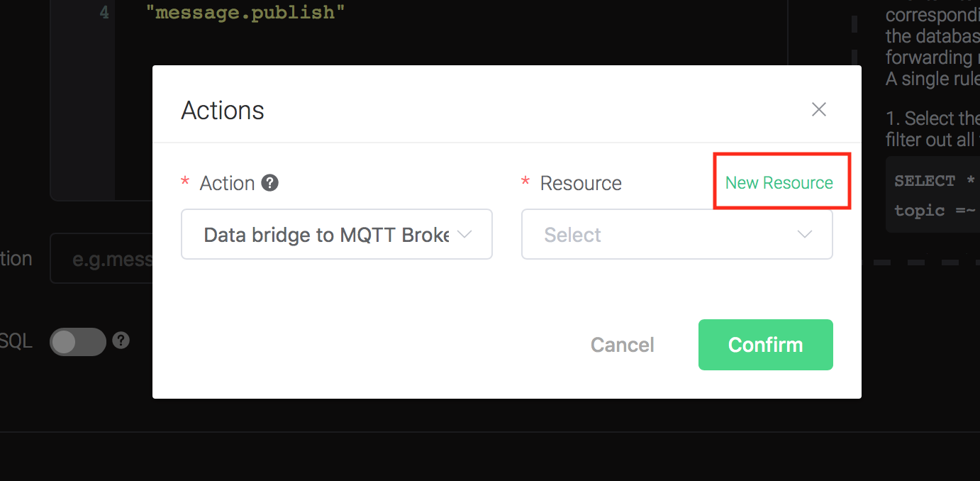The width and height of the screenshot is (980, 481).
Task: Cancel the Actions dialog
Action: pyautogui.click(x=623, y=345)
